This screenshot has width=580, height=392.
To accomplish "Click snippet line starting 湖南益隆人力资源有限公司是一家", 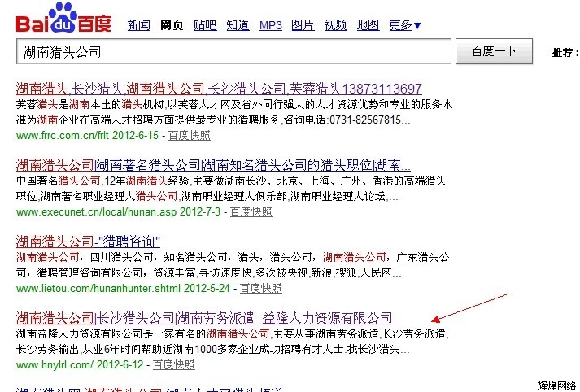I will tap(233, 333).
